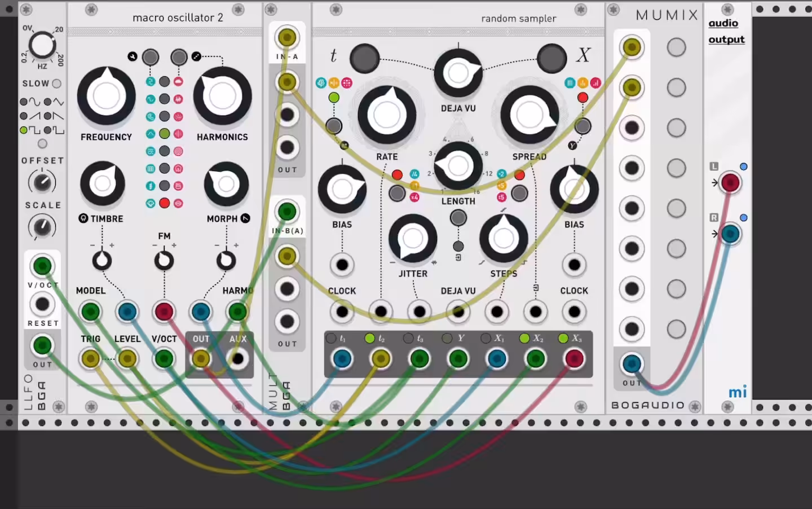Click the audio output R input jack
812x509 pixels.
[730, 234]
